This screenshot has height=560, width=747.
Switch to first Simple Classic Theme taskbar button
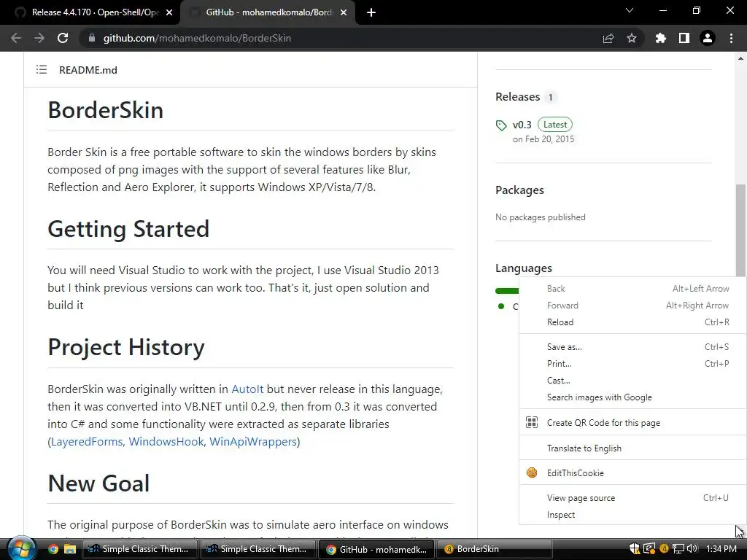pos(139,549)
